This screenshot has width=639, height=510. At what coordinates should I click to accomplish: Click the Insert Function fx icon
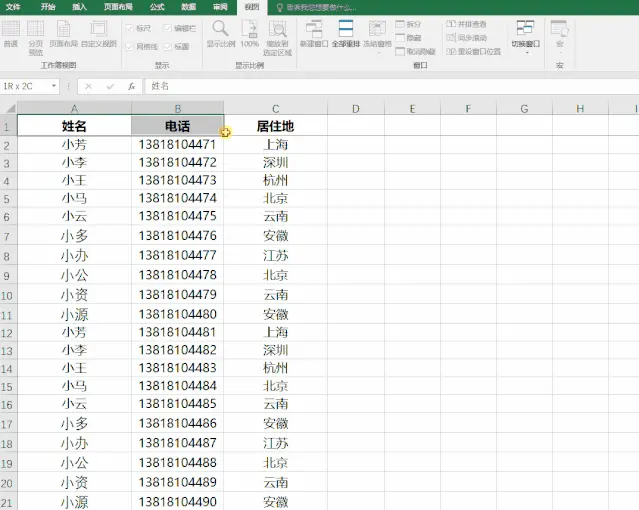click(x=131, y=86)
